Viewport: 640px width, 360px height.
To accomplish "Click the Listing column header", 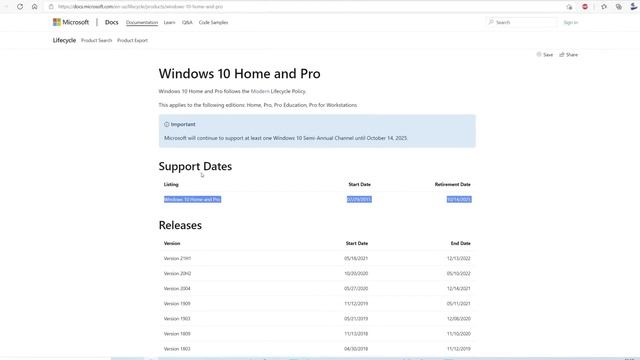I will [x=171, y=184].
